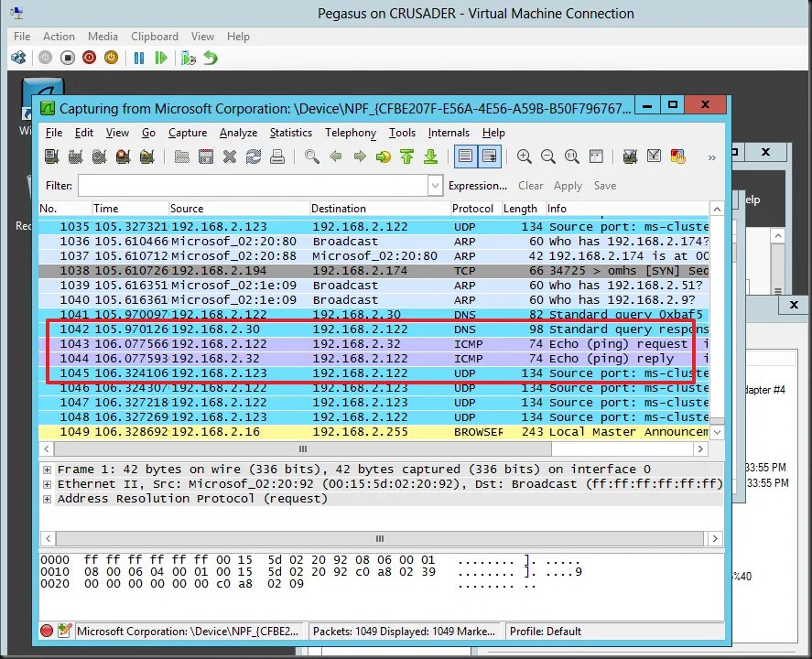
Task: Jump to the last packet
Action: click(431, 157)
